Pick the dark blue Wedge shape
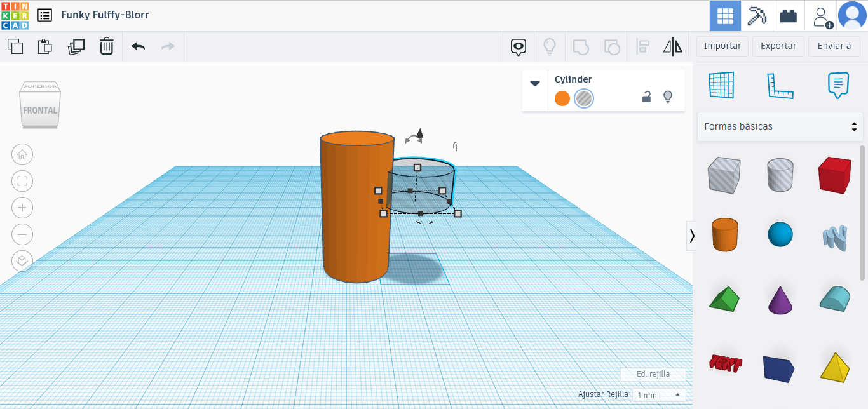Image resolution: width=868 pixels, height=409 pixels. tap(779, 369)
